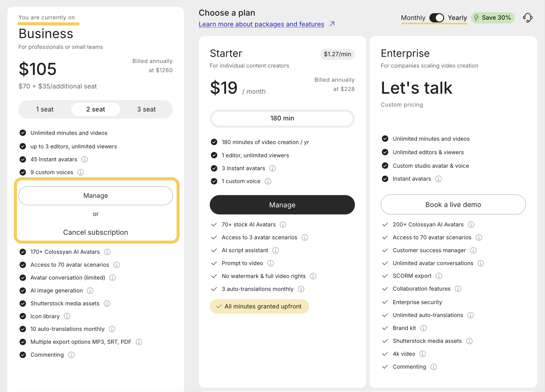Click the headset support icon
The image size is (545, 392).
527,18
